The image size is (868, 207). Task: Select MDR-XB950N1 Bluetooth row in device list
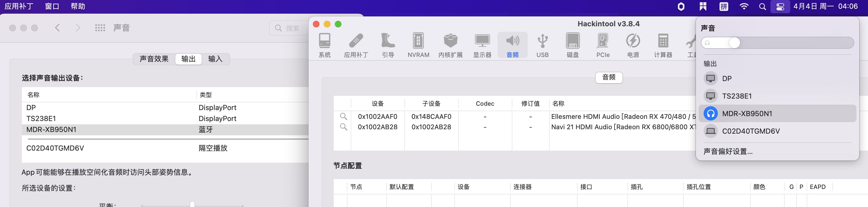click(x=165, y=130)
